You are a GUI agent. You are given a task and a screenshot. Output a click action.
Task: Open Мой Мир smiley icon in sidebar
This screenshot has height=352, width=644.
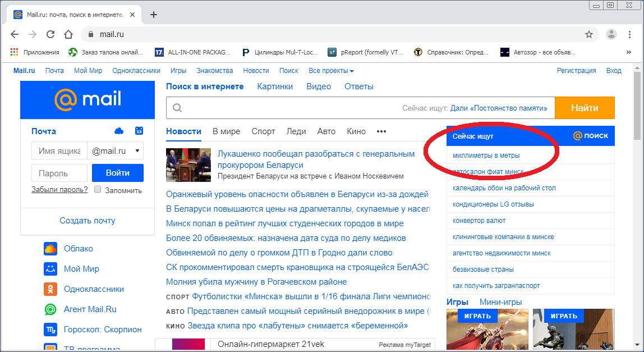50,269
